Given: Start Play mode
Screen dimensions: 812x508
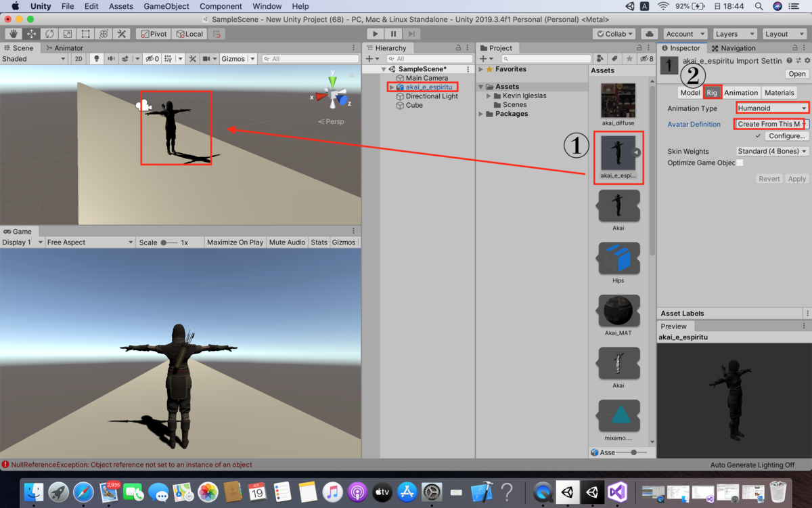Looking at the screenshot, I should [376, 34].
